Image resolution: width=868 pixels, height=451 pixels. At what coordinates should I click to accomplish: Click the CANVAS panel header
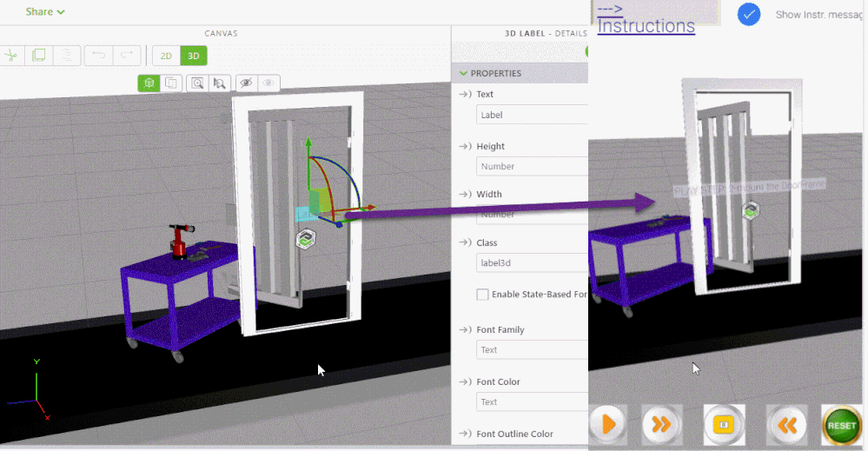tap(221, 33)
